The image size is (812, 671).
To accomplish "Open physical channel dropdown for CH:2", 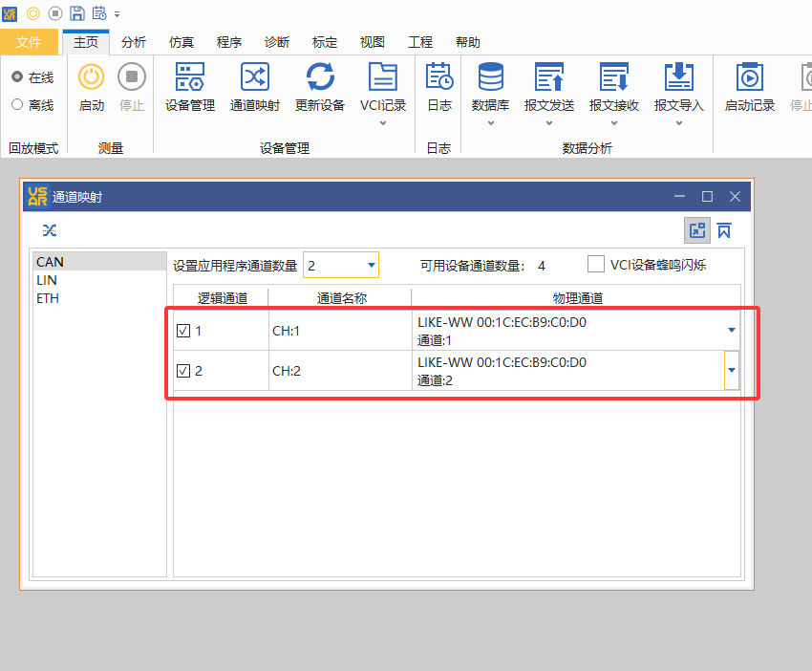I will pyautogui.click(x=732, y=370).
